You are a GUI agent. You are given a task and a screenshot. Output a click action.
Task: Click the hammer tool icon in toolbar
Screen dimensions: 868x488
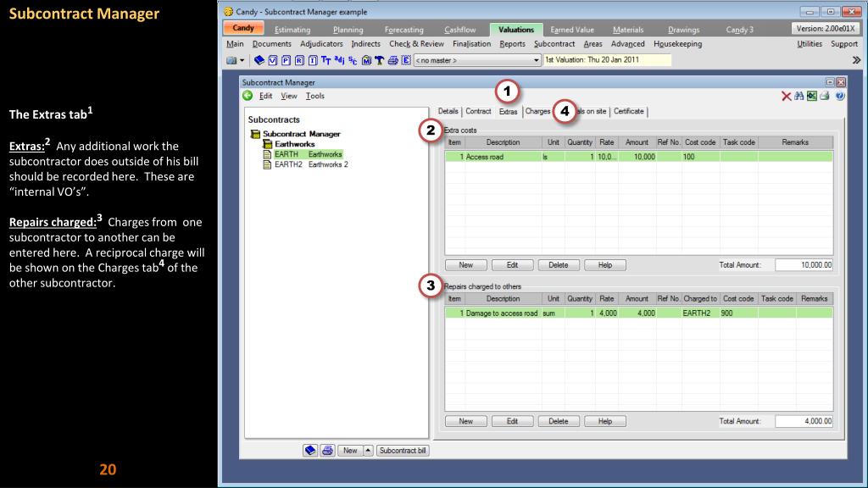pyautogui.click(x=379, y=60)
